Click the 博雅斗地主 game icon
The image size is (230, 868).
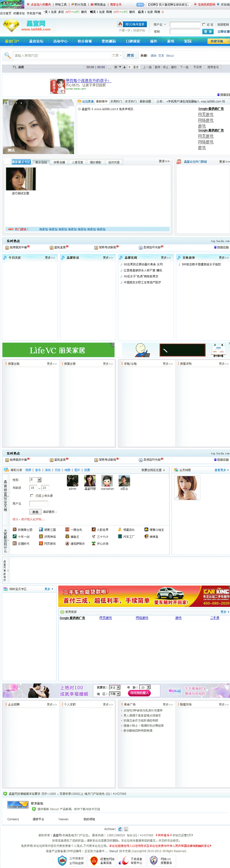[146, 529]
